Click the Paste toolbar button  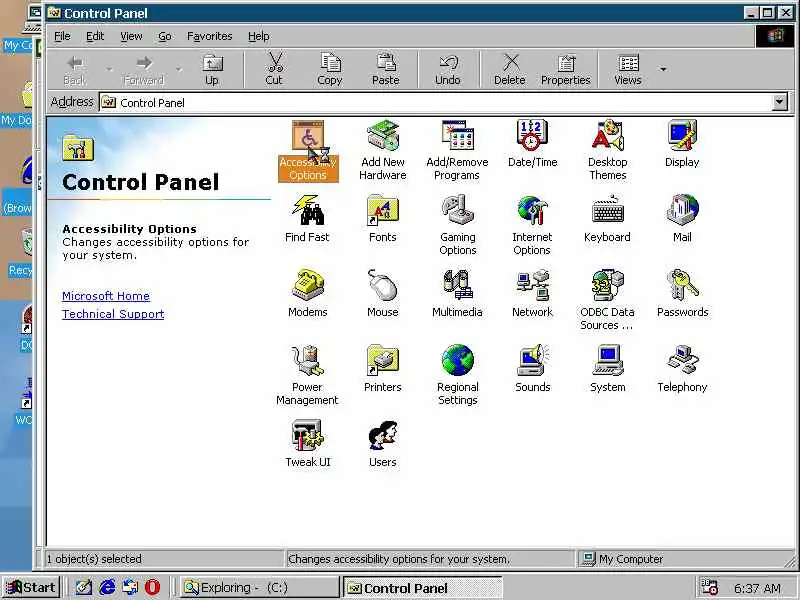click(386, 70)
